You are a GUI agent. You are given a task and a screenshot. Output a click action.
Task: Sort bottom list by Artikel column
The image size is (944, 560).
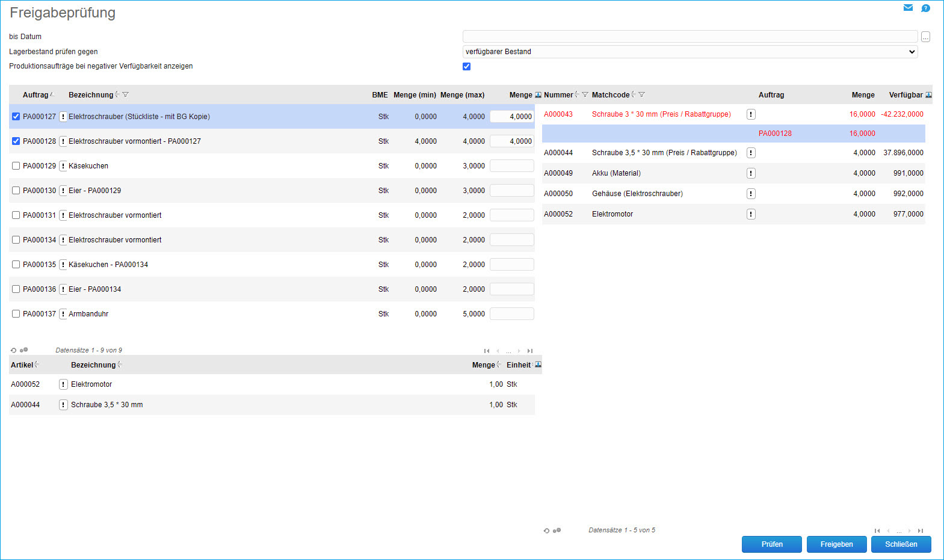(22, 365)
